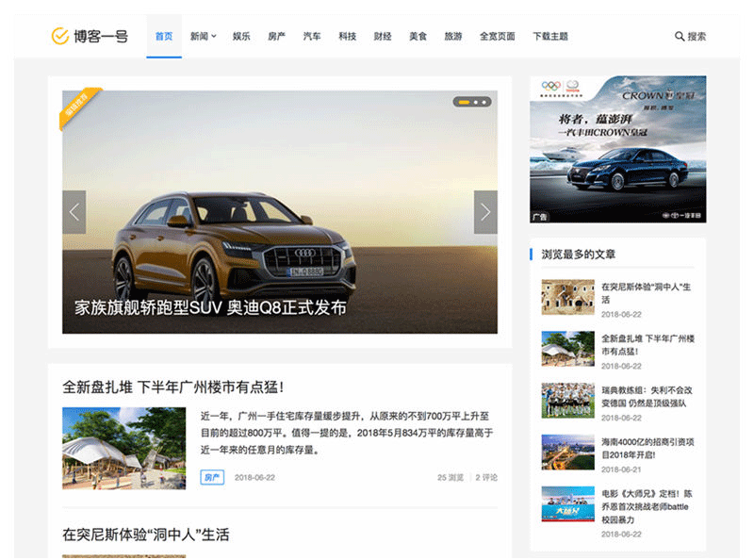Open the 房产 nav item
Viewport: 754px width, 560px height.
pos(276,36)
